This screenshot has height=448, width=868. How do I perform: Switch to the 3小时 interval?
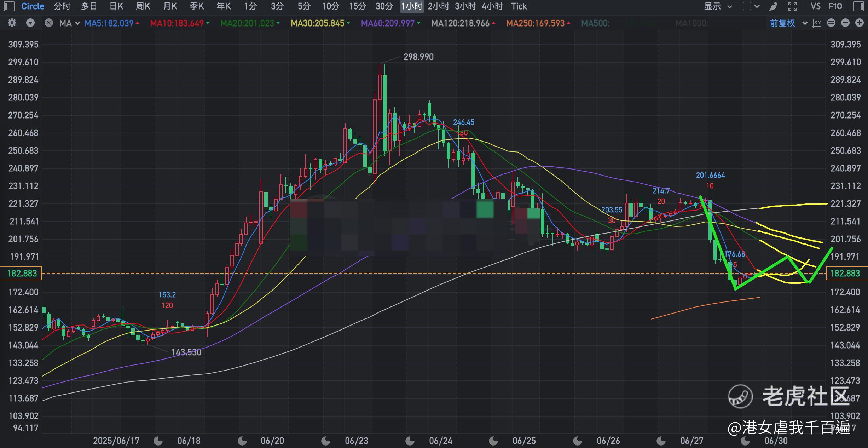(465, 6)
